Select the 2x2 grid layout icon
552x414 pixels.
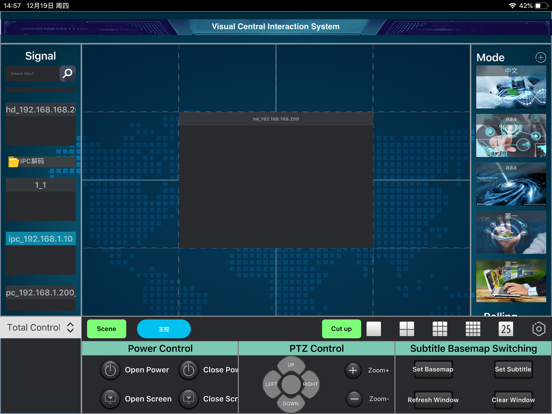(407, 329)
